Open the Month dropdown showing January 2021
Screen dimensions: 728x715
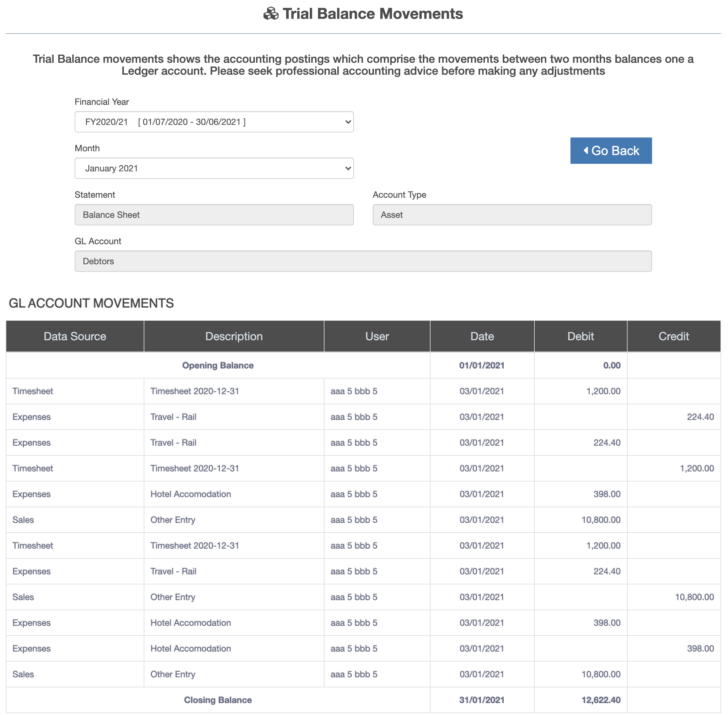pyautogui.click(x=214, y=168)
